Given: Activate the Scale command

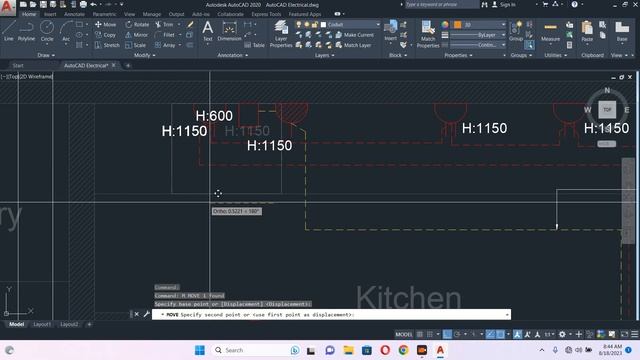Looking at the screenshot, I should 136,45.
